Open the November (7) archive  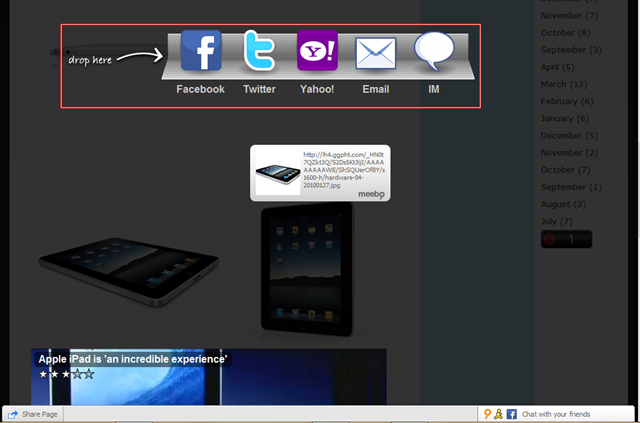pyautogui.click(x=569, y=16)
